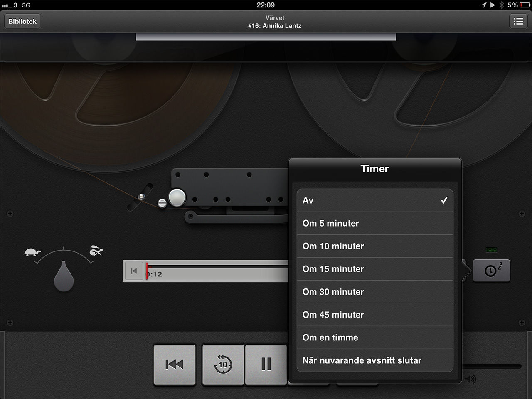
Task: Click the elapsed time on scrubber
Action: [x=155, y=274]
